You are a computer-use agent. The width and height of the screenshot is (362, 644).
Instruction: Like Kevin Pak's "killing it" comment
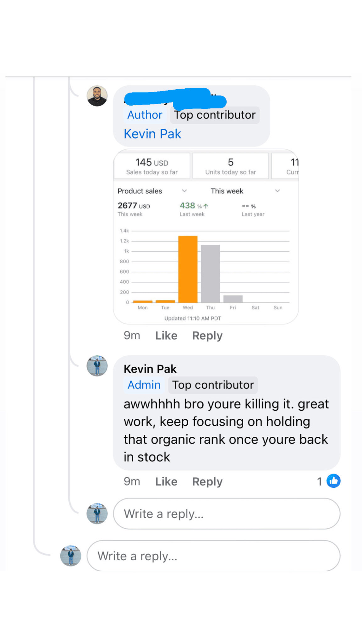click(166, 481)
